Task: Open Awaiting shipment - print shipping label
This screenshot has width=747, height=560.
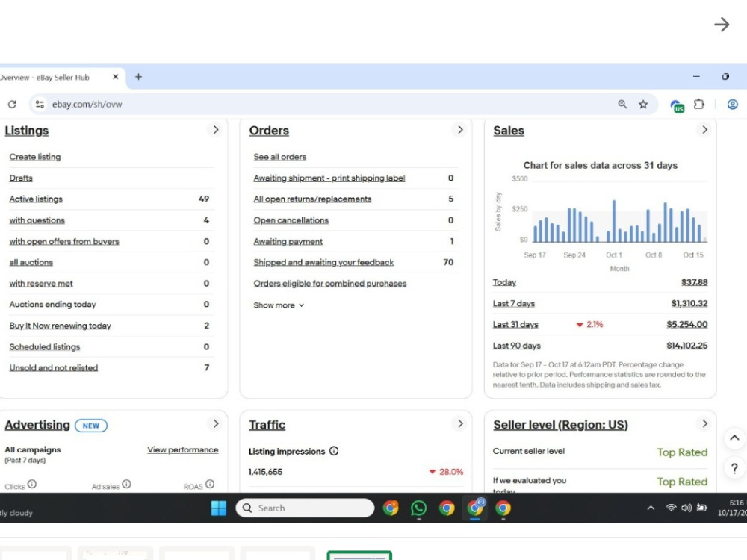Action: coord(329,178)
